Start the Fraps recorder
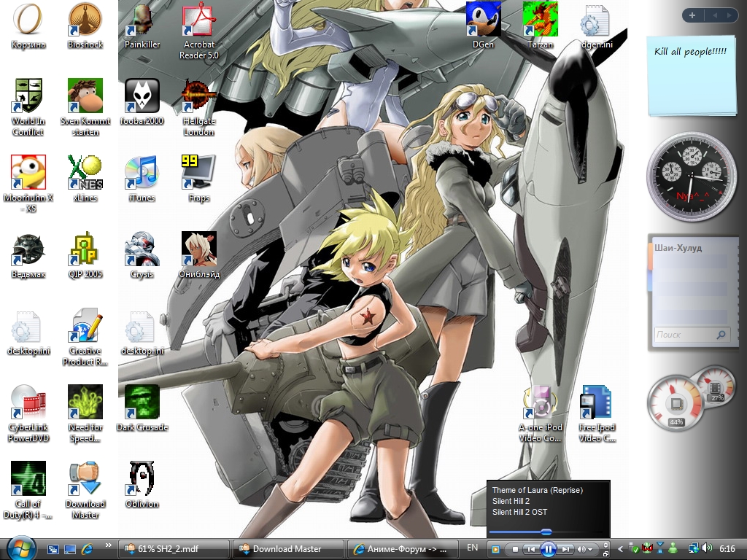This screenshot has width=747, height=560. [198, 179]
